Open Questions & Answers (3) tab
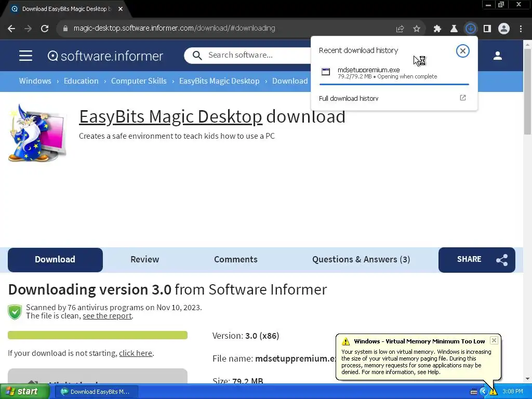This screenshot has height=399, width=532. tap(361, 260)
